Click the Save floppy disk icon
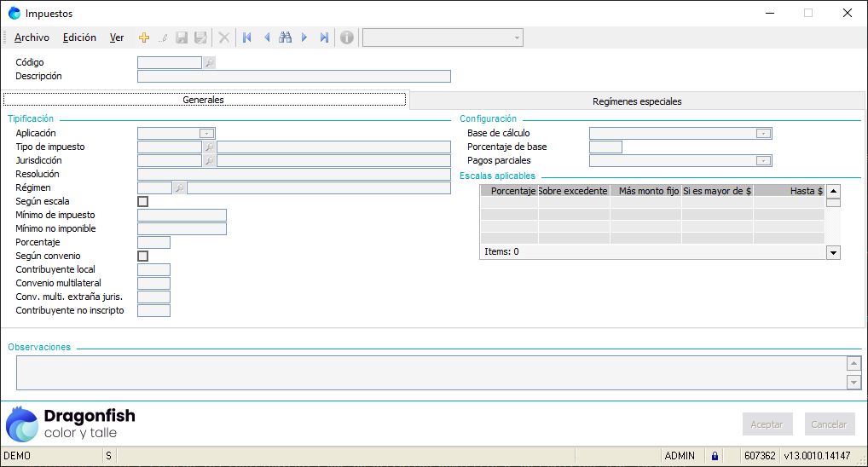This screenshot has height=467, width=868. coord(182,37)
